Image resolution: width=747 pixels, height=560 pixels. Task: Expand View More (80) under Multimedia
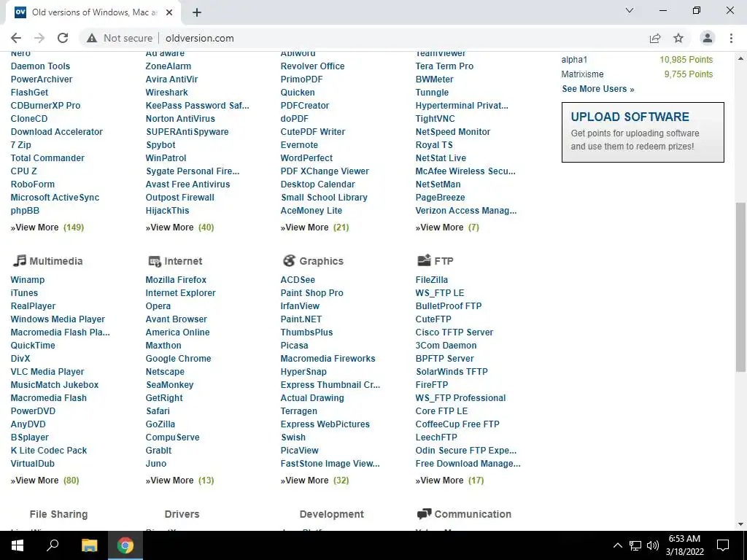point(44,480)
